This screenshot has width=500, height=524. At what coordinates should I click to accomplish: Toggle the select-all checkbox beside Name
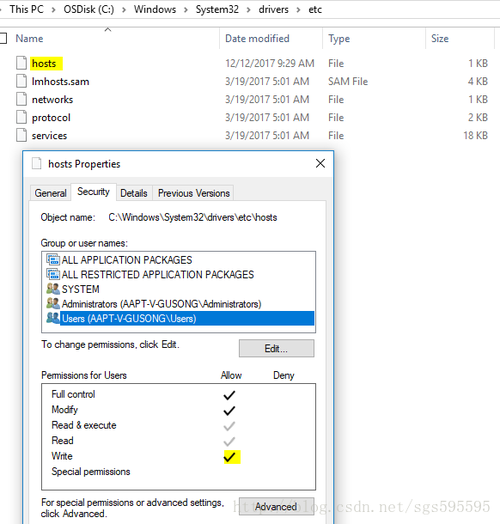[x=3, y=38]
